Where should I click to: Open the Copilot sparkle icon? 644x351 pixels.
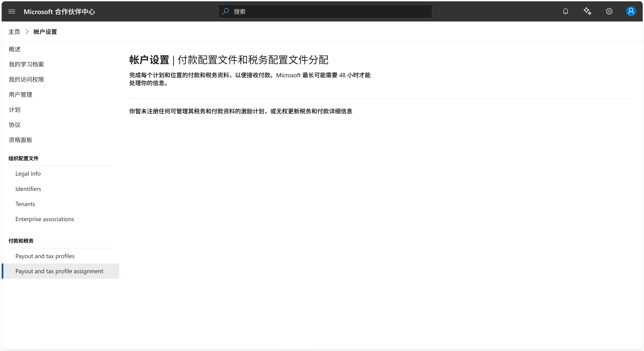(x=587, y=11)
